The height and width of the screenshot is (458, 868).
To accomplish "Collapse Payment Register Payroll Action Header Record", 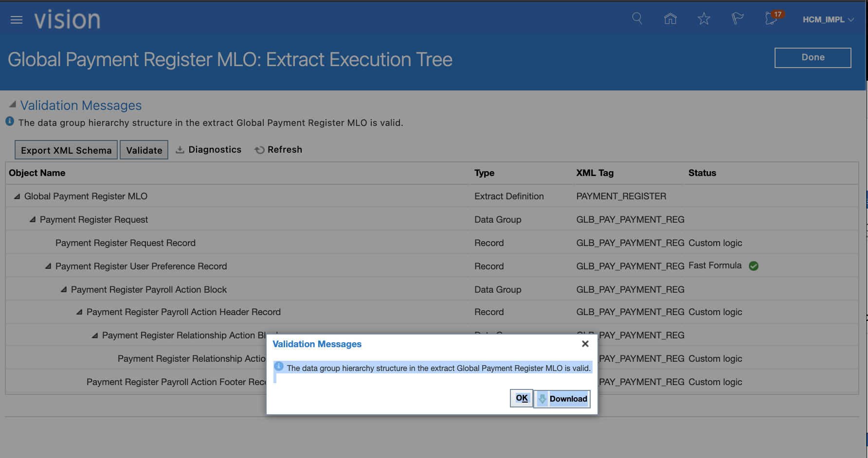I will 79,312.
